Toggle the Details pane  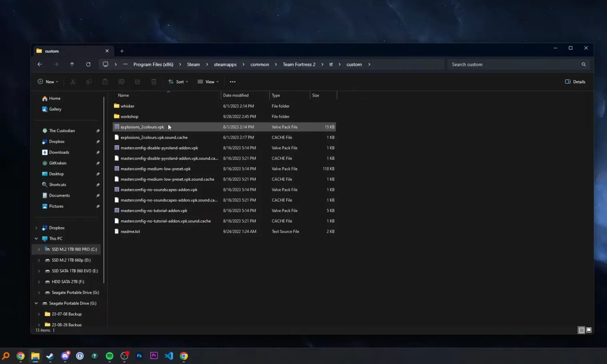pos(575,82)
